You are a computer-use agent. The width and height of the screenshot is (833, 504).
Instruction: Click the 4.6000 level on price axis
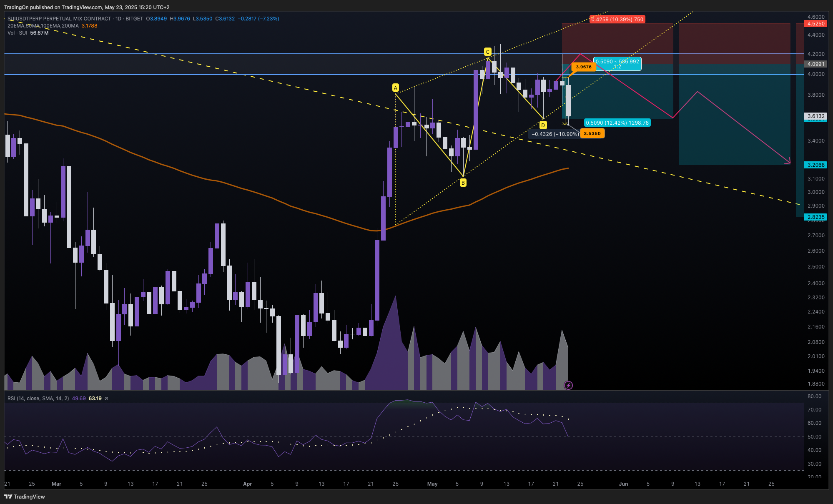pyautogui.click(x=816, y=17)
